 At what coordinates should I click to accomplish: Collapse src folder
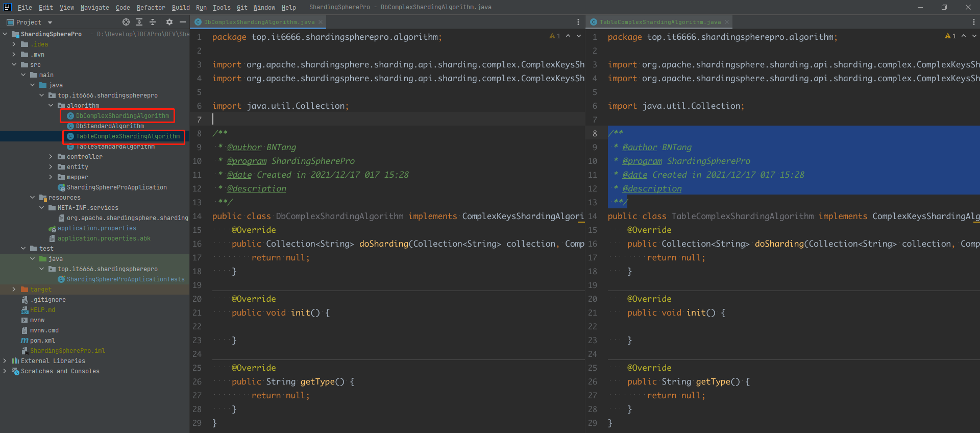tap(14, 65)
